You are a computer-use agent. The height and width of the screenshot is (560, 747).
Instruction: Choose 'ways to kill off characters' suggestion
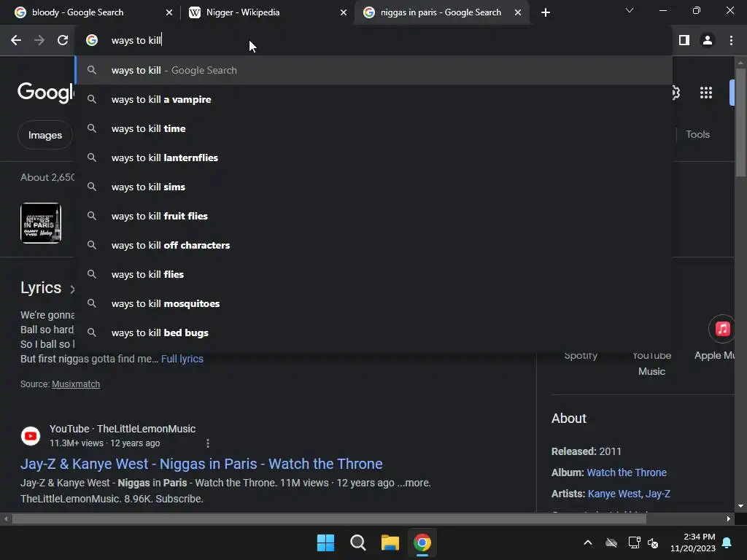tap(373, 245)
